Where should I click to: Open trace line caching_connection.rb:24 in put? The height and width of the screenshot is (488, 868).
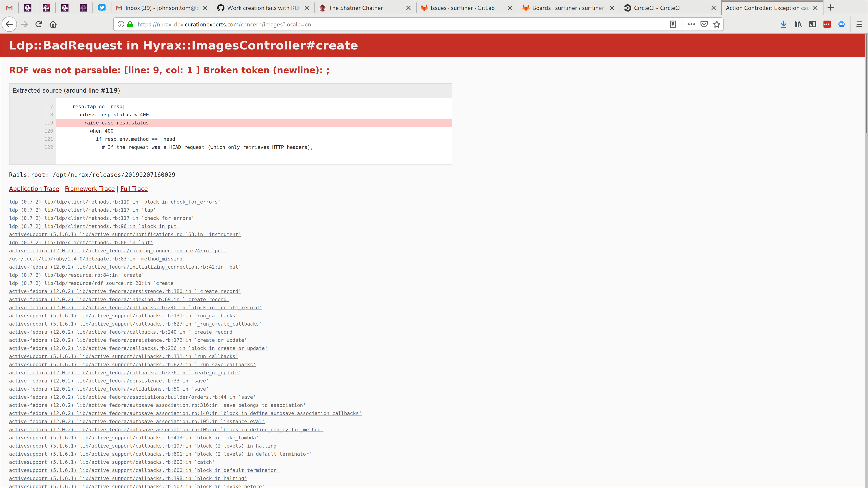(118, 251)
